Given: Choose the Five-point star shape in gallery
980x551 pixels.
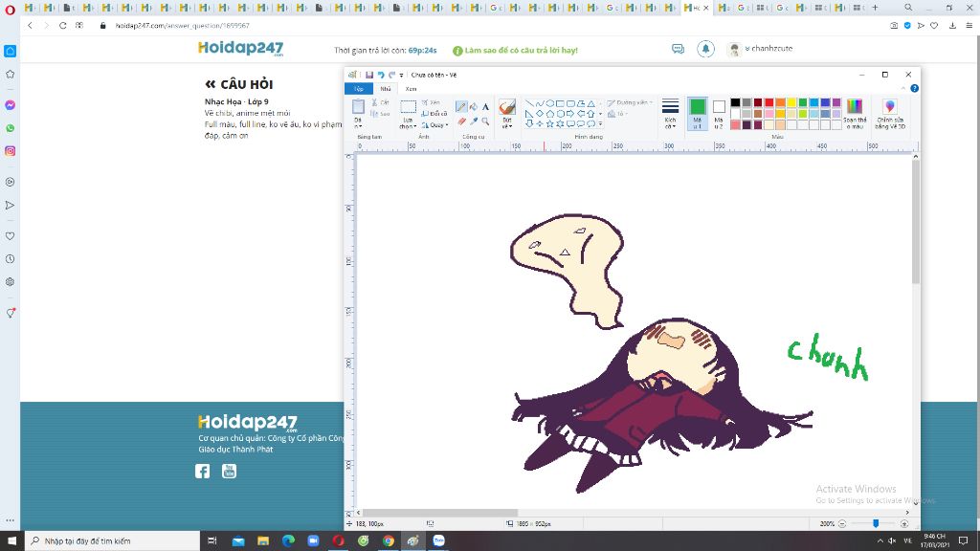Looking at the screenshot, I should click(x=549, y=123).
